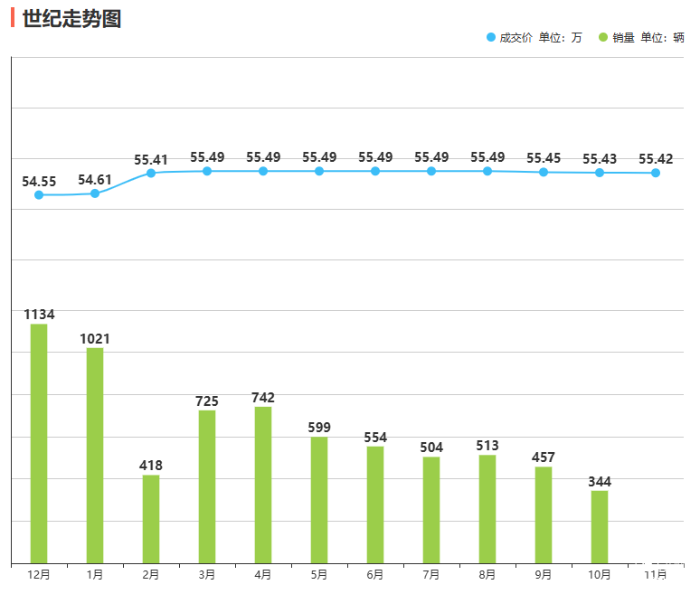Click the 世纪走势图 chart title
This screenshot has width=700, height=594.
[x=71, y=19]
